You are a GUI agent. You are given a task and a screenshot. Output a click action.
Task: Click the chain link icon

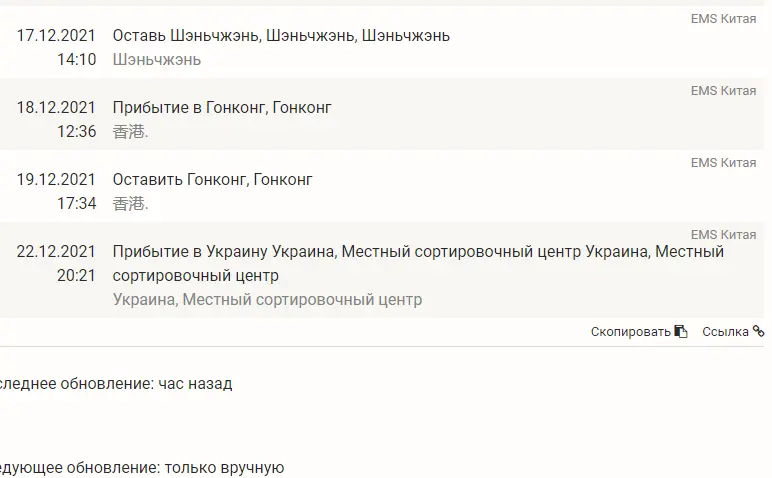pos(758,331)
